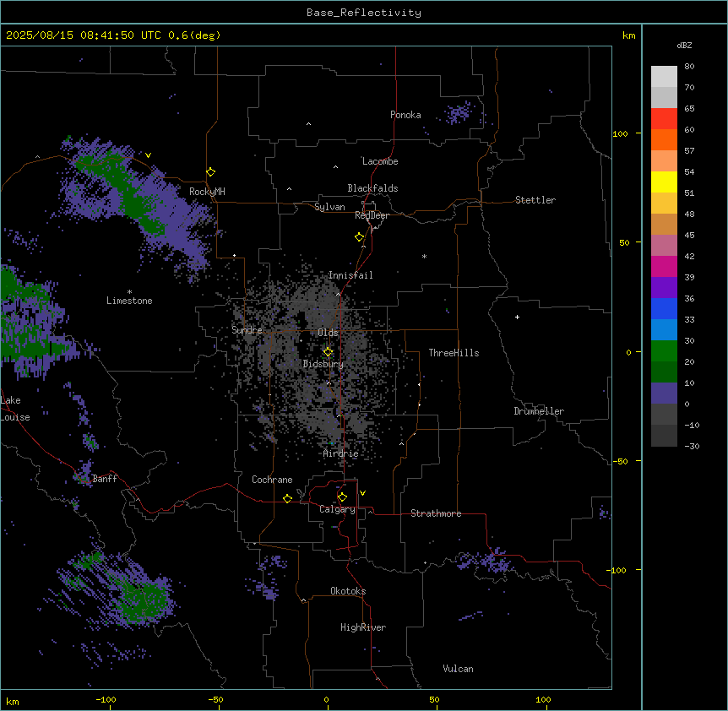Screen dimensions: 728x711
Task: Select the yellow diamond marker south of RedDeer
Action: tap(360, 237)
